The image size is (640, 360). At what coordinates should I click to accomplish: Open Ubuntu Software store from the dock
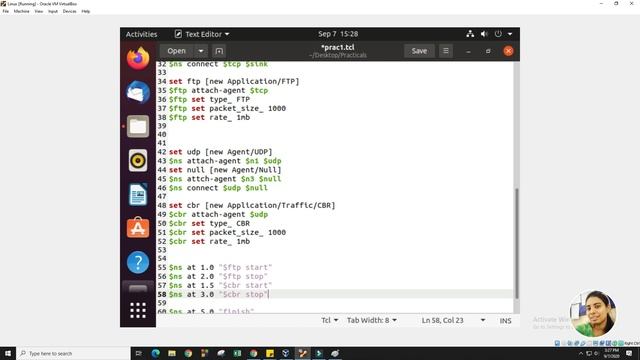coord(138,228)
